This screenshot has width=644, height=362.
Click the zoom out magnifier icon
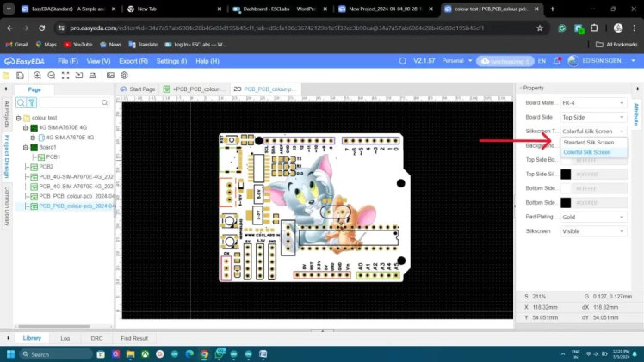51,76
